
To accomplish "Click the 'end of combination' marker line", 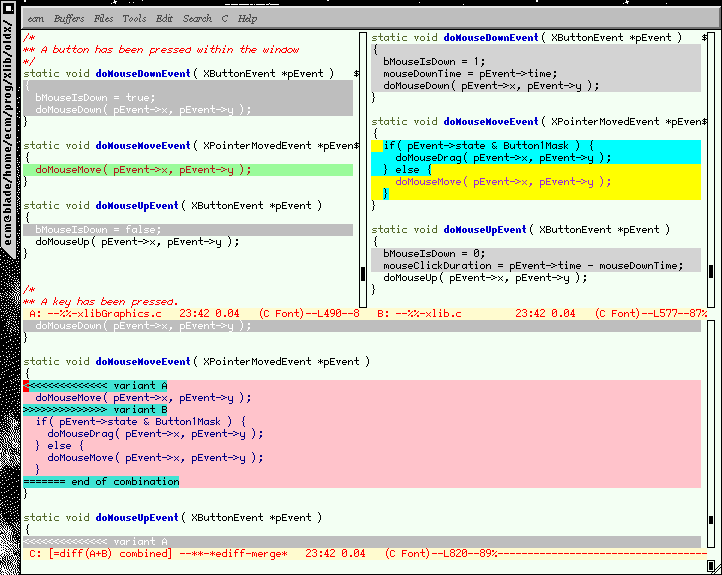I will 100,481.
